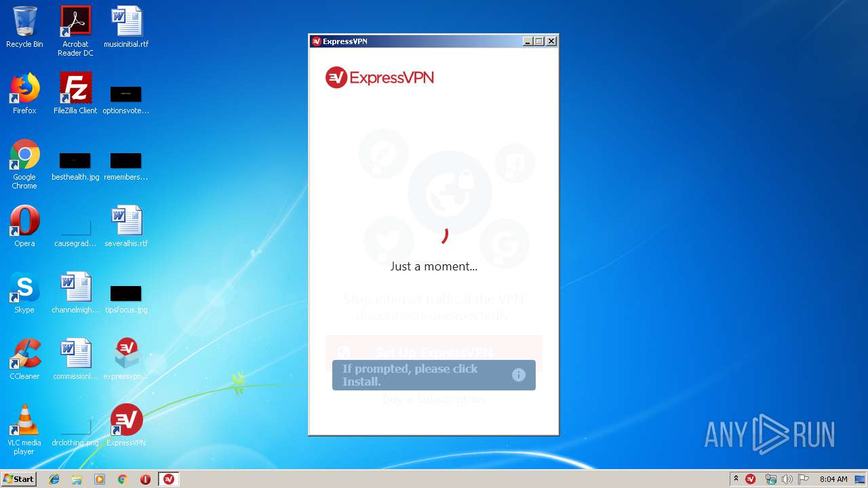Click the 'Just a moment...' text
This screenshot has height=488, width=868.
(x=434, y=266)
